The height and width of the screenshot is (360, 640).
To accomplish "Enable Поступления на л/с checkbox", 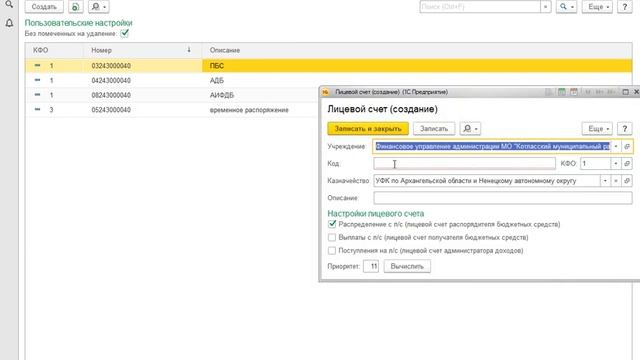I will [x=332, y=250].
